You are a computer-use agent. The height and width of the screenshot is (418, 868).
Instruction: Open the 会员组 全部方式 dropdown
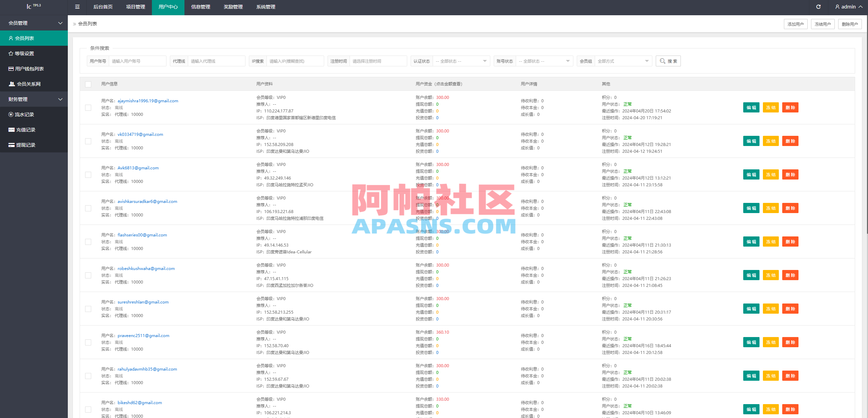(x=623, y=61)
